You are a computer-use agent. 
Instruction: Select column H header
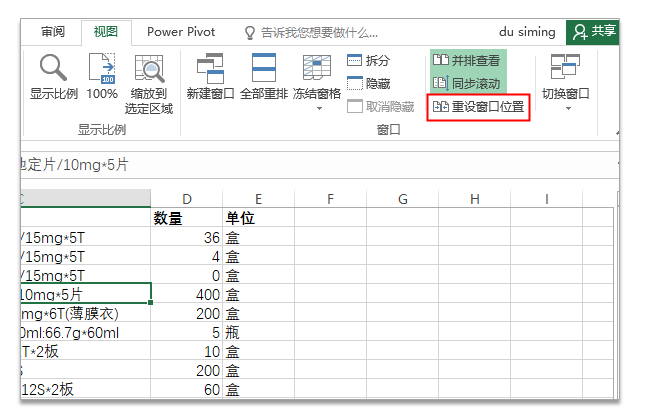(475, 199)
